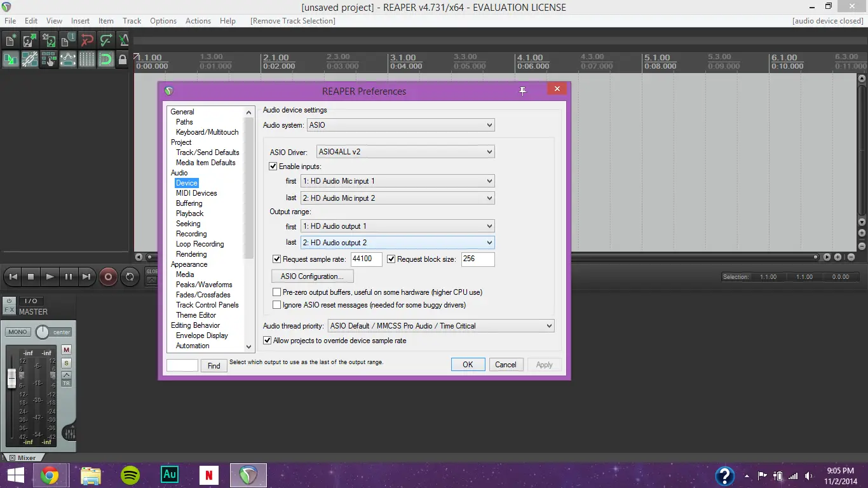Open first output HD Audio output dropdown
The height and width of the screenshot is (488, 868).
coord(397,226)
